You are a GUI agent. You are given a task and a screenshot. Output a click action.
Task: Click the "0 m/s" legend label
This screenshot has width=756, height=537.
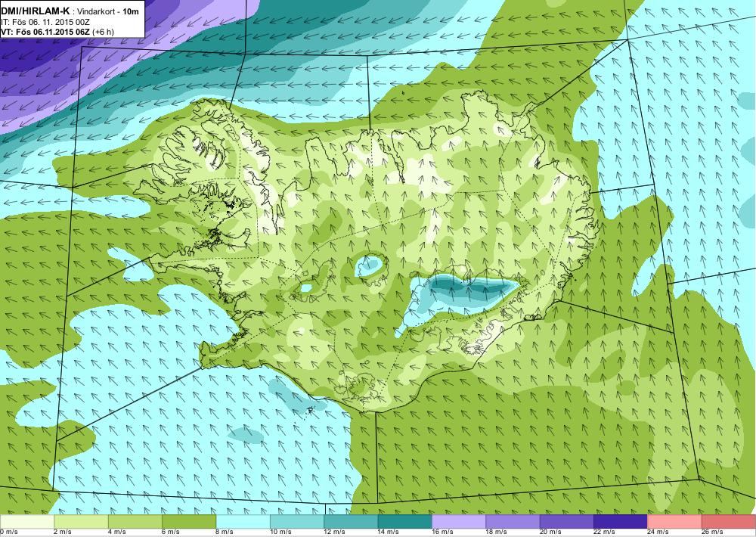point(8,532)
